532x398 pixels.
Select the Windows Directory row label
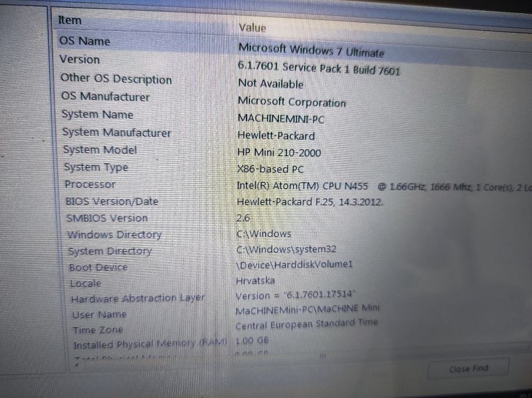click(x=115, y=235)
